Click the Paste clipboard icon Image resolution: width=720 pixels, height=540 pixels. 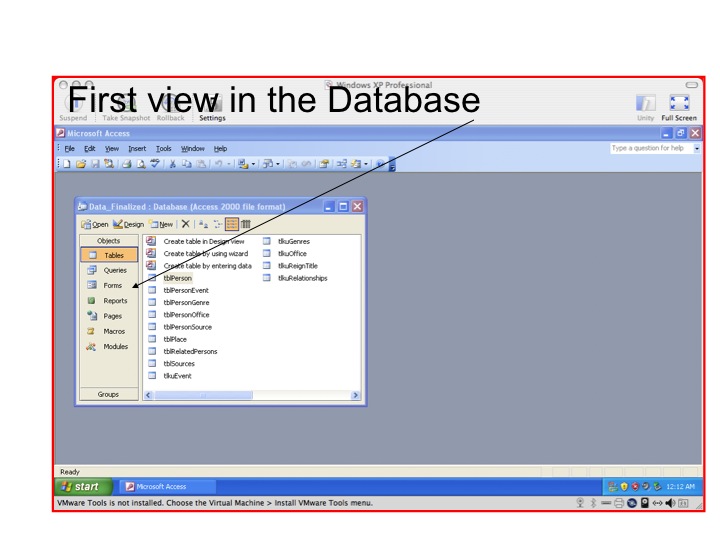201,164
